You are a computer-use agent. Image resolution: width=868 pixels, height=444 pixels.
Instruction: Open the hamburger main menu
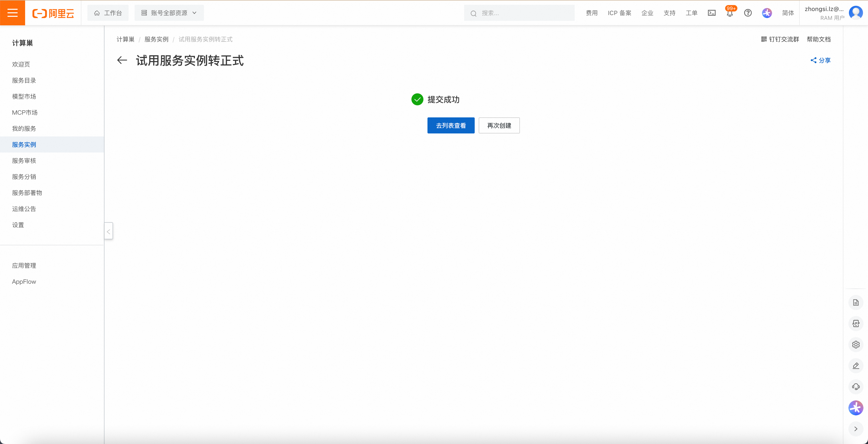13,13
